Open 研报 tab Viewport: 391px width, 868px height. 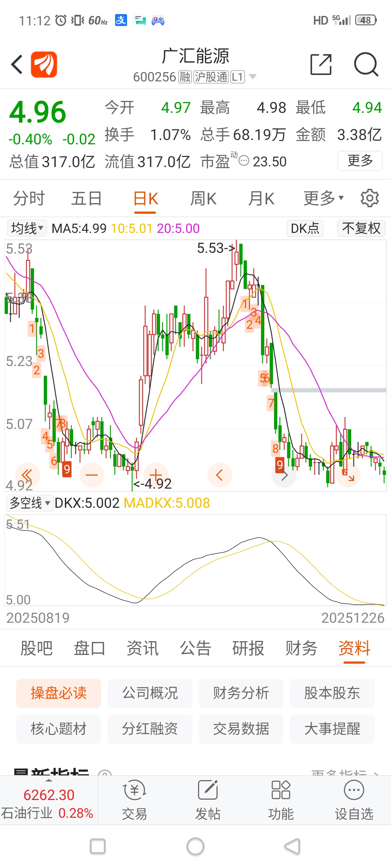point(248,648)
